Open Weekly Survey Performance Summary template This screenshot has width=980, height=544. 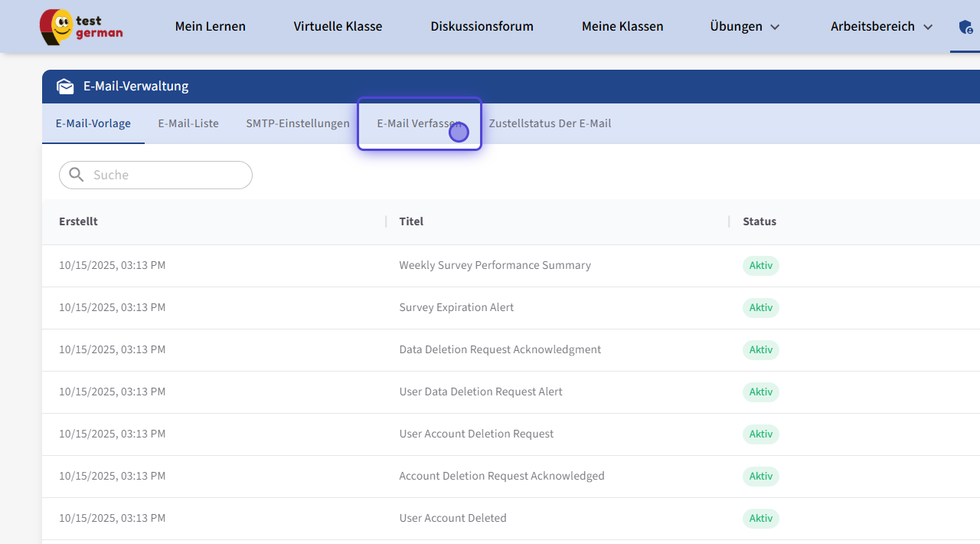495,265
